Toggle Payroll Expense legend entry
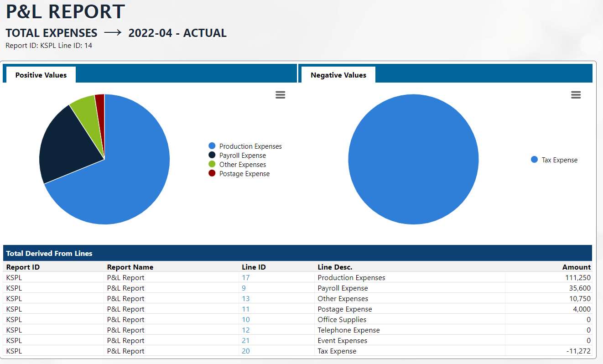603x364 pixels. click(242, 156)
